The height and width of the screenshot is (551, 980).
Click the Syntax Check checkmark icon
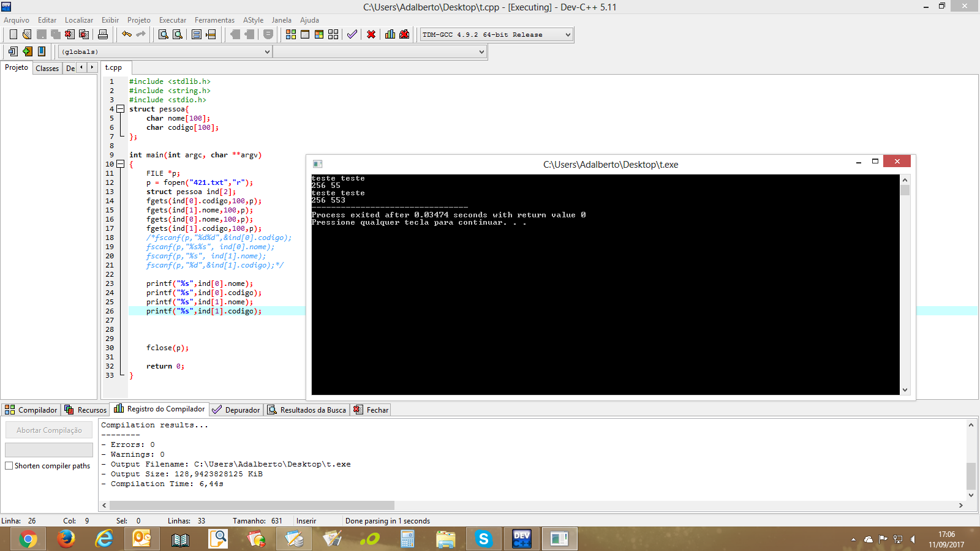click(352, 34)
